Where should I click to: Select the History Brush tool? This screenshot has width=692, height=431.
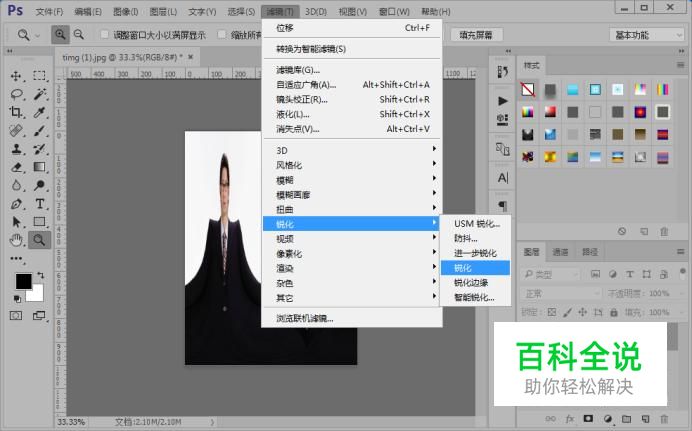(x=40, y=149)
